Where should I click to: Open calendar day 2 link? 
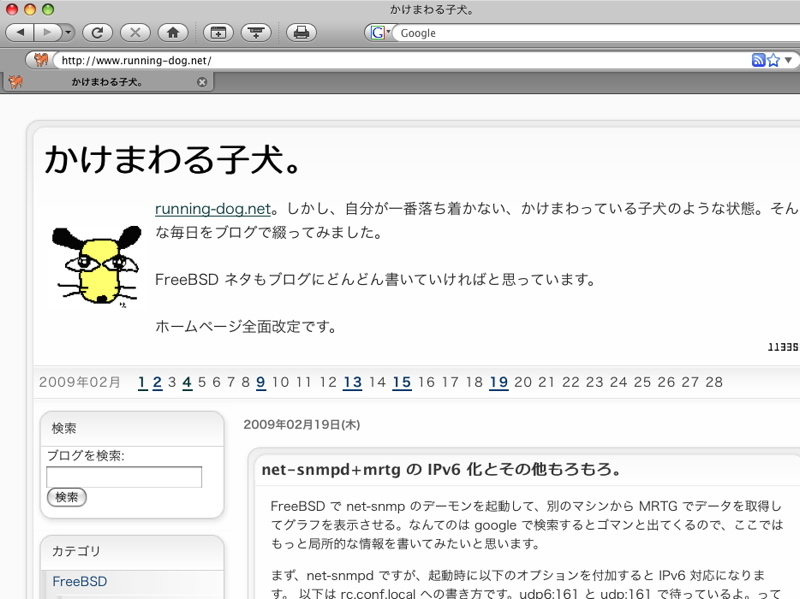157,382
